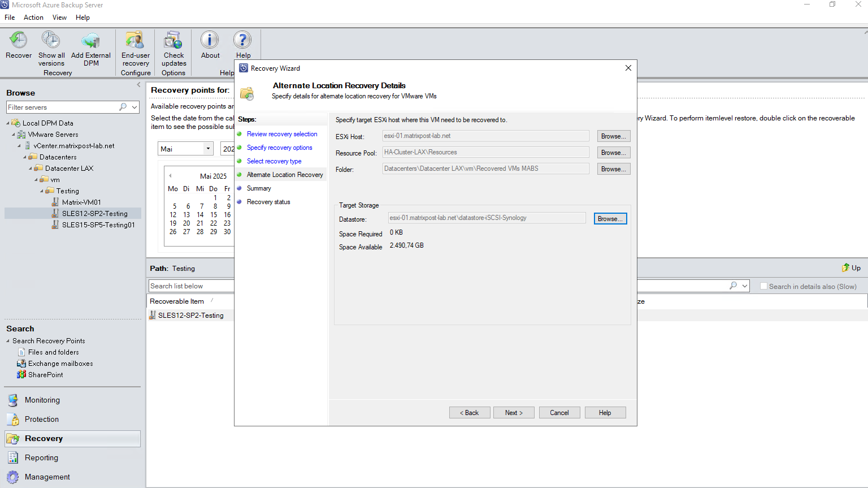The width and height of the screenshot is (868, 488).
Task: Open the month dropdown showing Mai
Action: (208, 149)
